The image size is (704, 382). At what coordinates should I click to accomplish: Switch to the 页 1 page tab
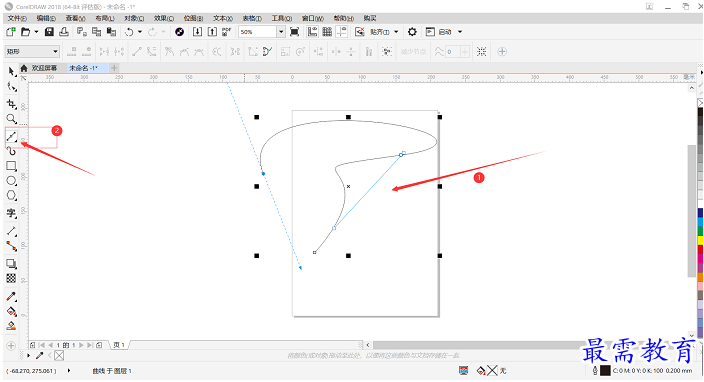click(x=119, y=345)
